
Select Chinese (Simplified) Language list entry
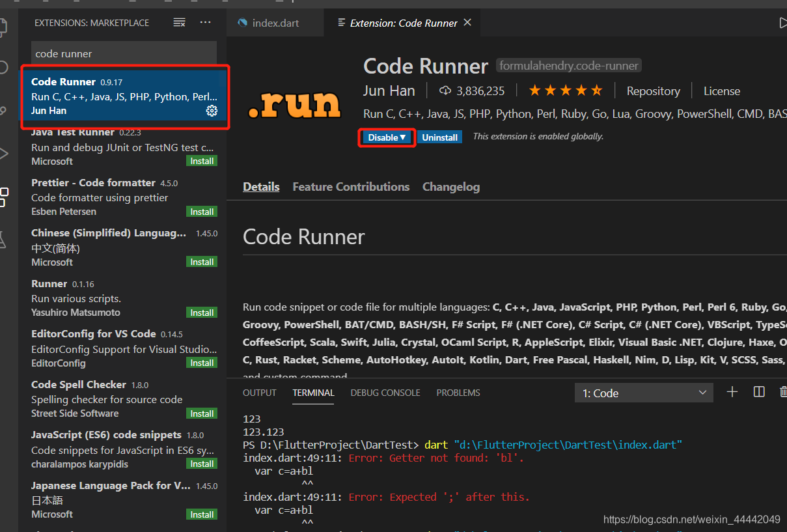[x=122, y=247]
